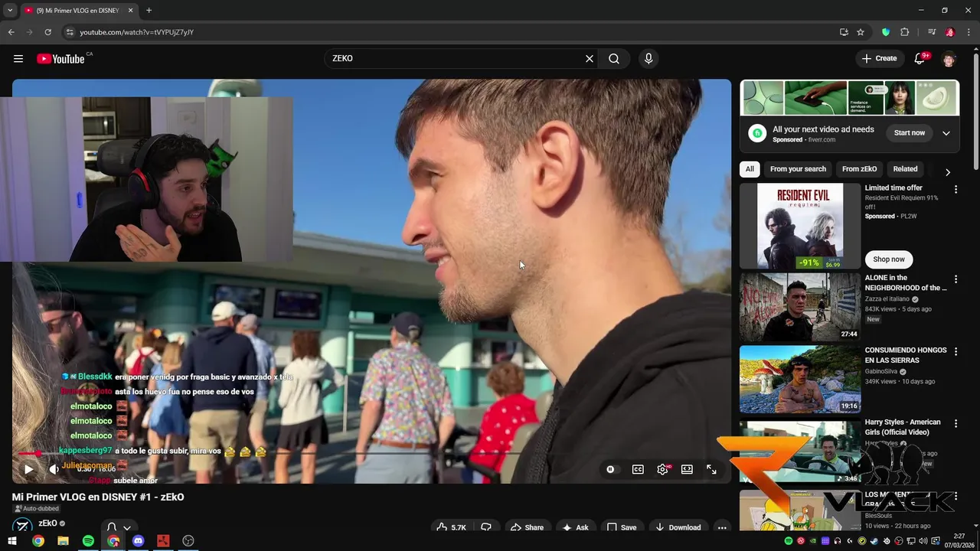Turn on closed captions

coord(638,469)
